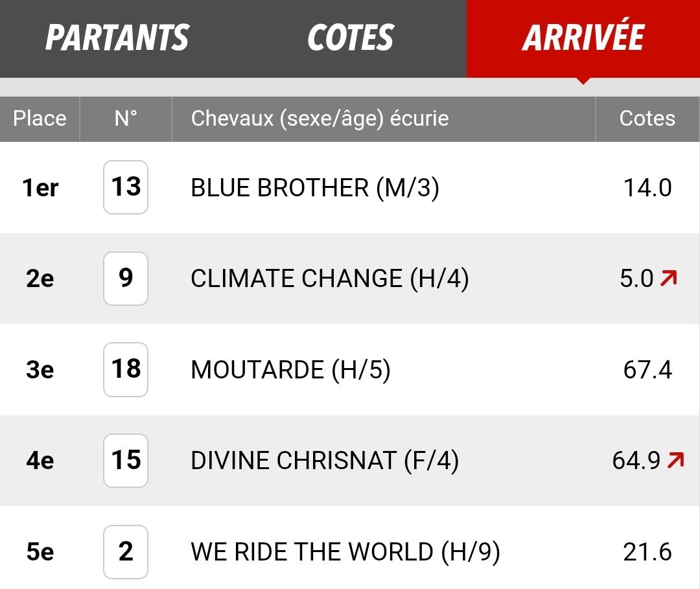Select the ARRIVÉE tab

(x=583, y=38)
